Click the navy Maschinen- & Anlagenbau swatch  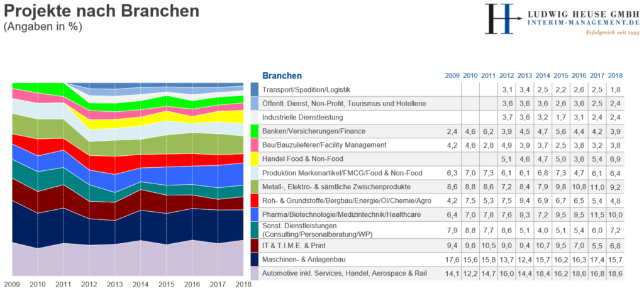[255, 260]
